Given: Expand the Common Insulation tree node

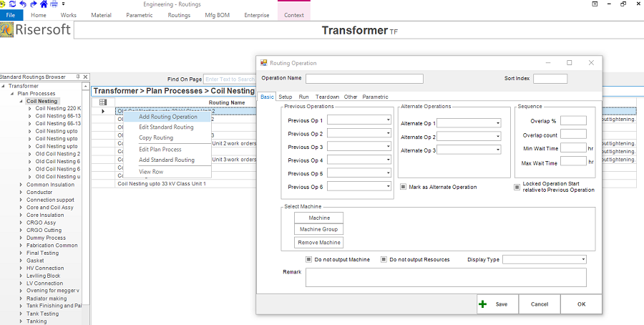Looking at the screenshot, I should (21, 185).
